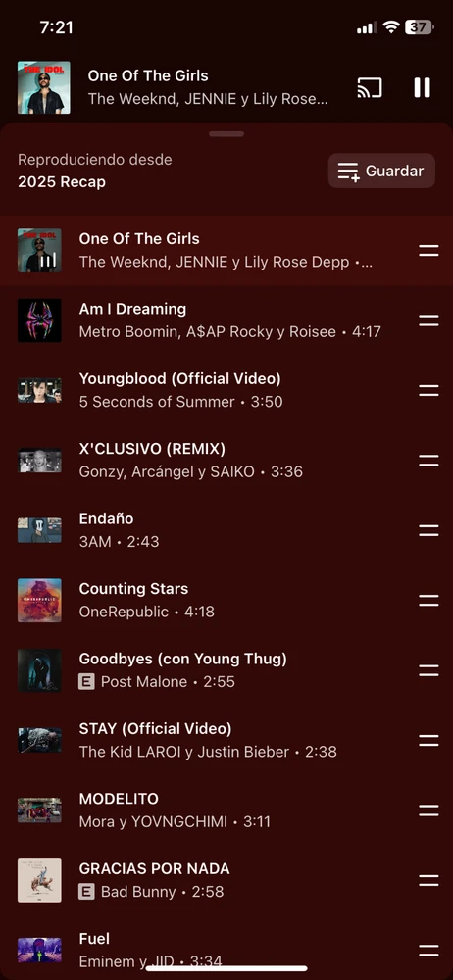The width and height of the screenshot is (453, 980).
Task: Tap the reorder handle for Counting Stars
Action: pyautogui.click(x=428, y=601)
